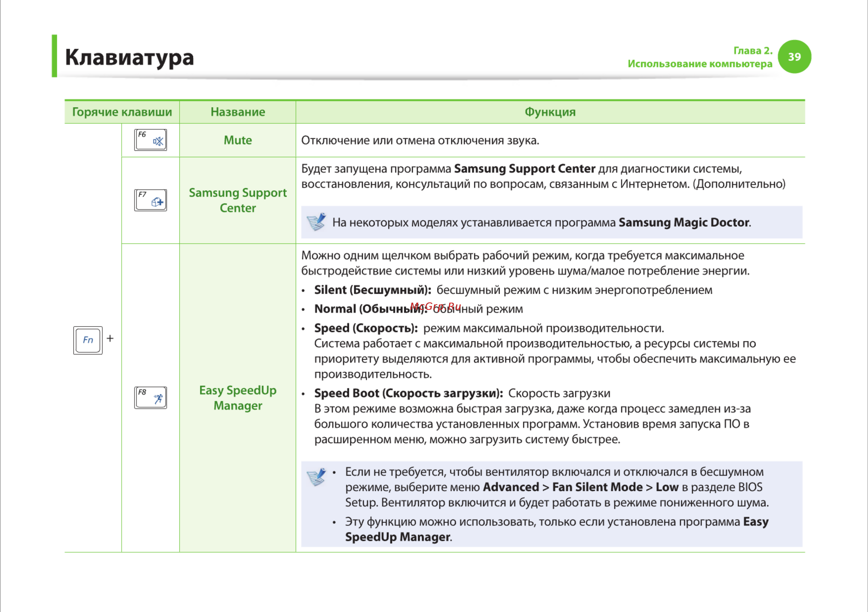The width and height of the screenshot is (868, 612).
Task: Click the 'Название' column header
Action: coord(238,112)
